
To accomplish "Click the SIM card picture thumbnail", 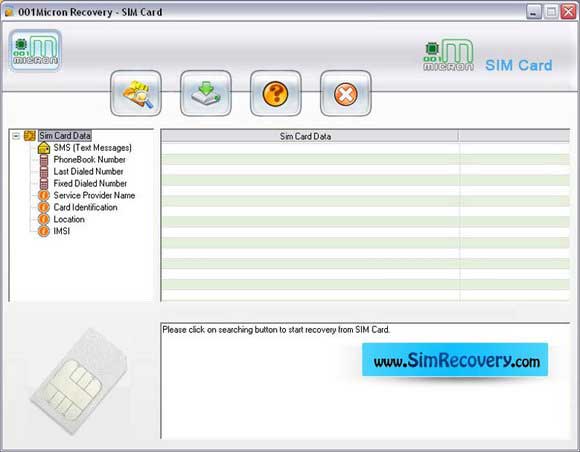I will tap(78, 382).
